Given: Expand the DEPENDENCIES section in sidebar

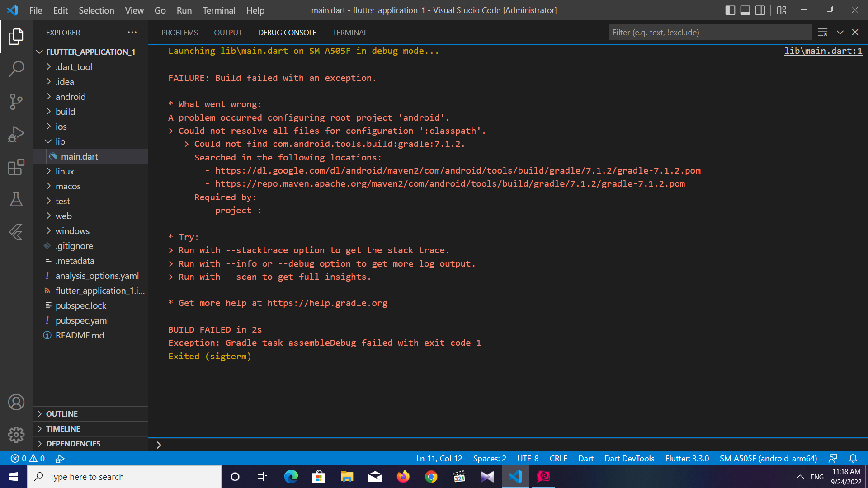Looking at the screenshot, I should click(92, 443).
